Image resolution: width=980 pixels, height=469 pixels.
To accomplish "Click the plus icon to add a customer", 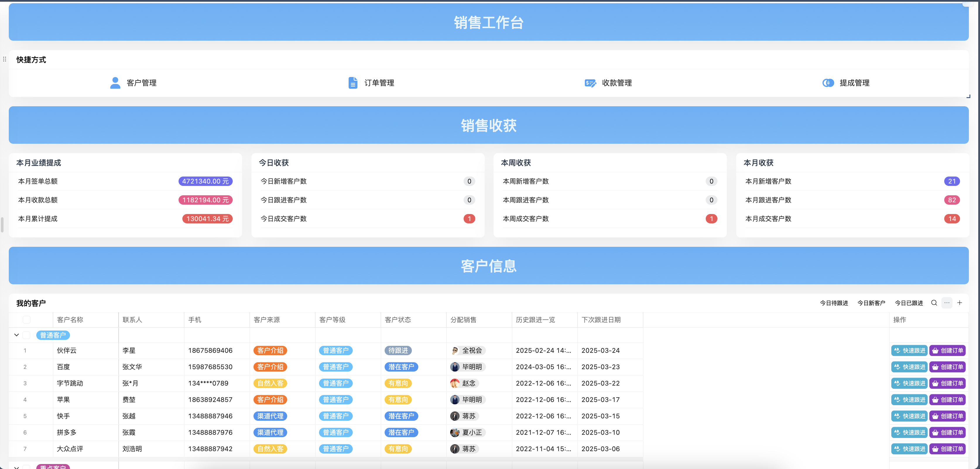I will (960, 303).
